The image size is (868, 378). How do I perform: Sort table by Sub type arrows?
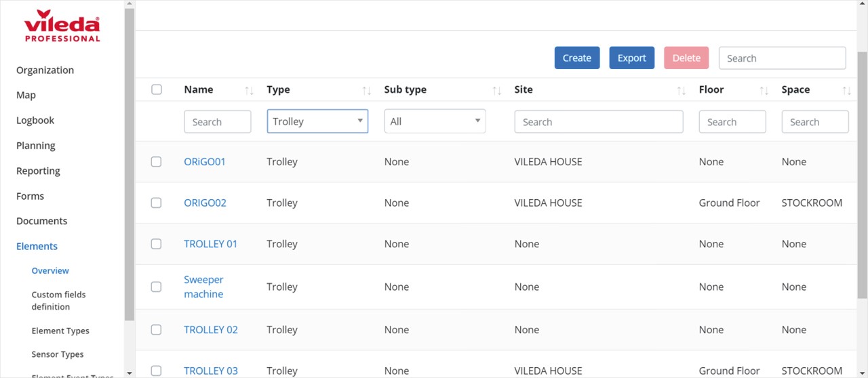pyautogui.click(x=496, y=90)
